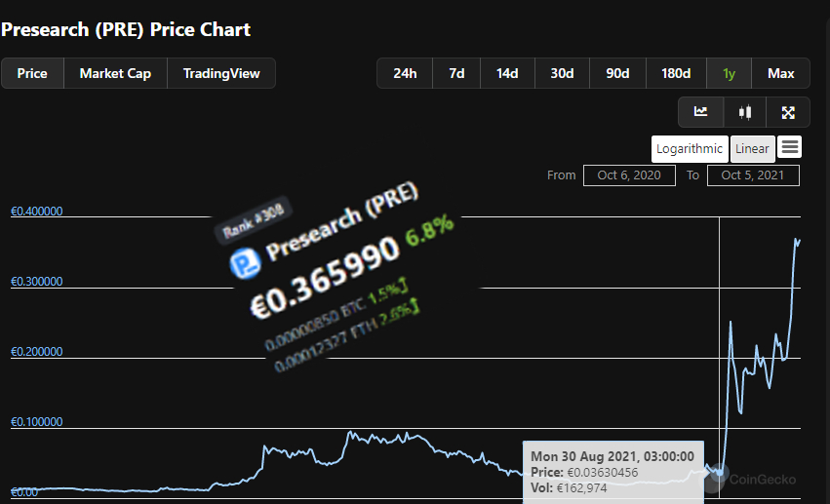
Task: Open the Market Cap tab
Action: [115, 74]
